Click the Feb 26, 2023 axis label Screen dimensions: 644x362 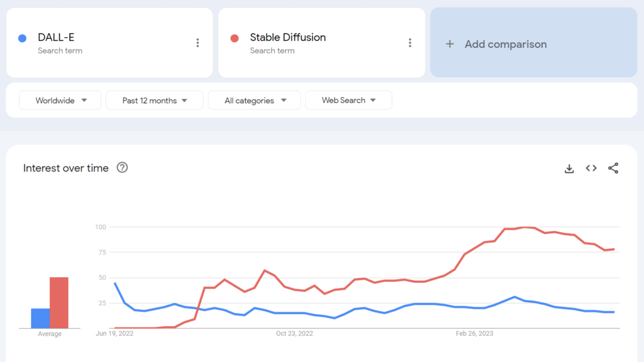pos(474,333)
